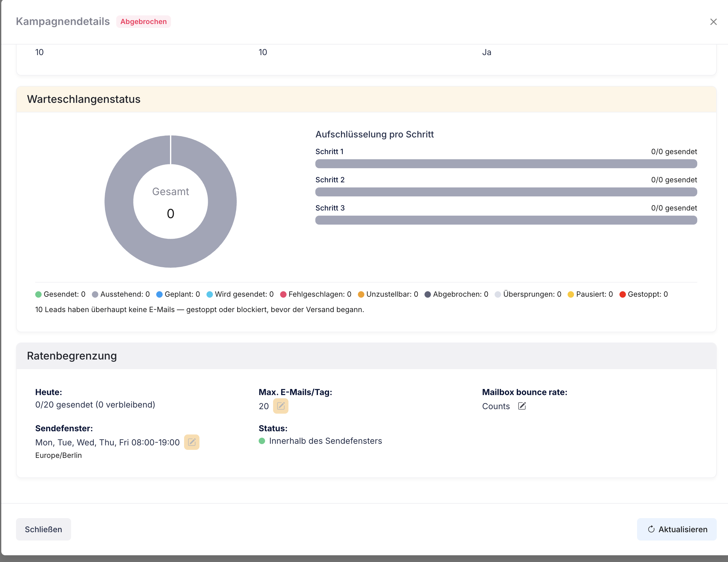Click the Geplant blue legend dot

tap(159, 294)
